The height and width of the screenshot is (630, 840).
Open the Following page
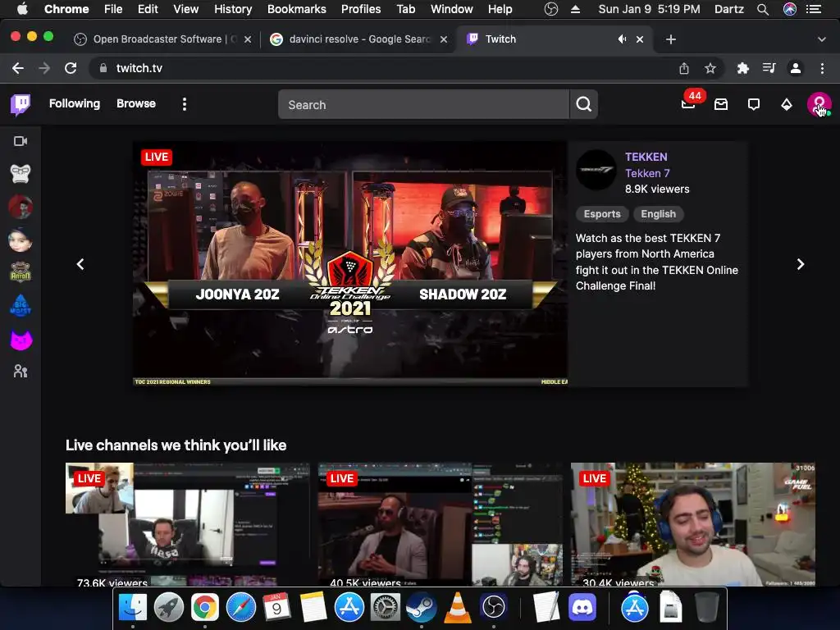[x=75, y=103]
